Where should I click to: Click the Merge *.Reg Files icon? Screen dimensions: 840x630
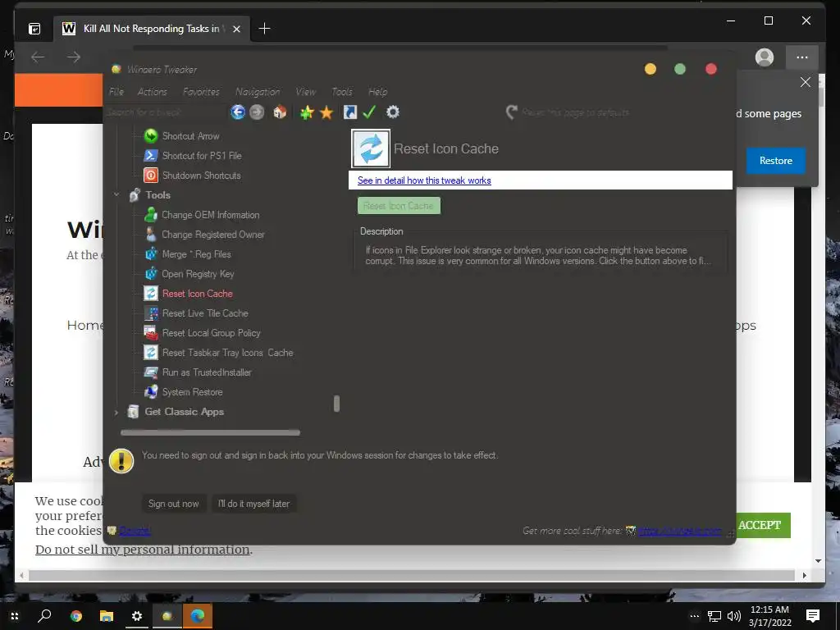(151, 254)
